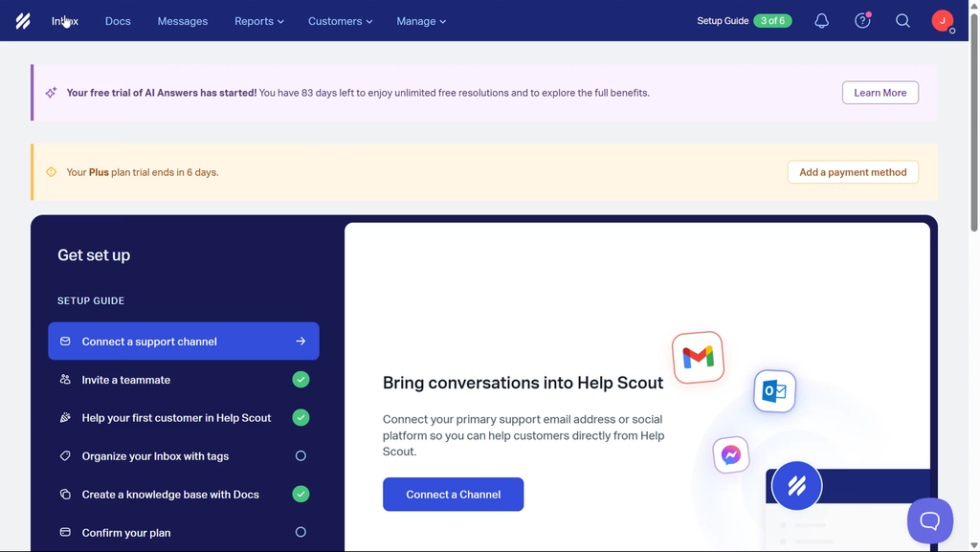Click the Outlook icon
The height and width of the screenshot is (552, 980).
(x=774, y=391)
